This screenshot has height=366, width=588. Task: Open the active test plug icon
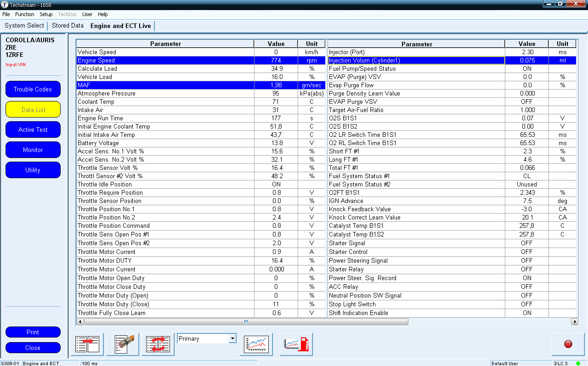point(123,344)
